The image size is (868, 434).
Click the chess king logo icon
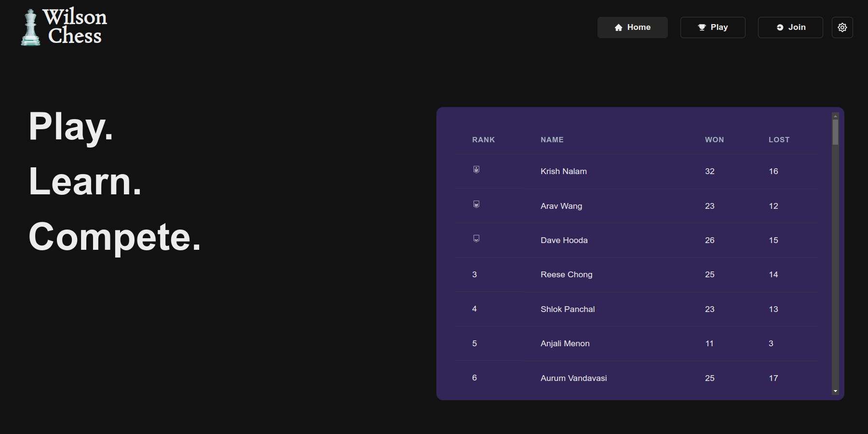pyautogui.click(x=30, y=28)
